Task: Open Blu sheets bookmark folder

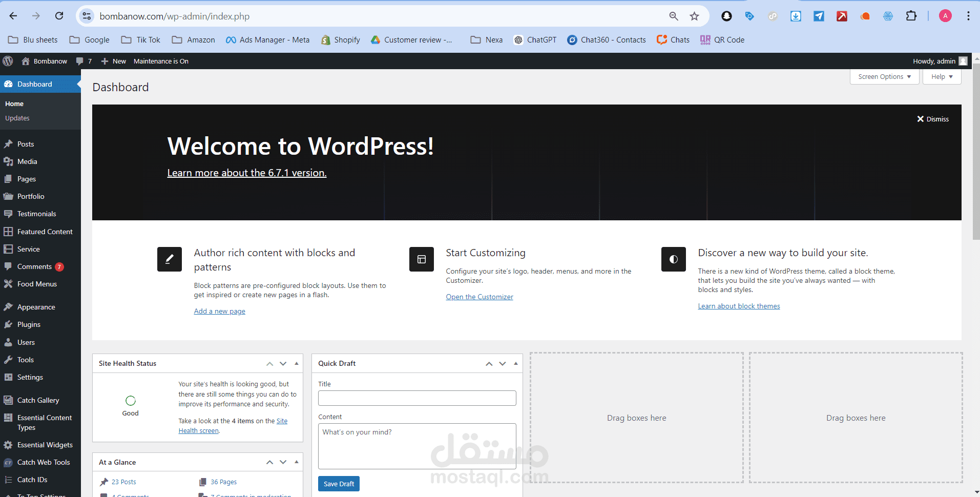Action: coord(33,39)
